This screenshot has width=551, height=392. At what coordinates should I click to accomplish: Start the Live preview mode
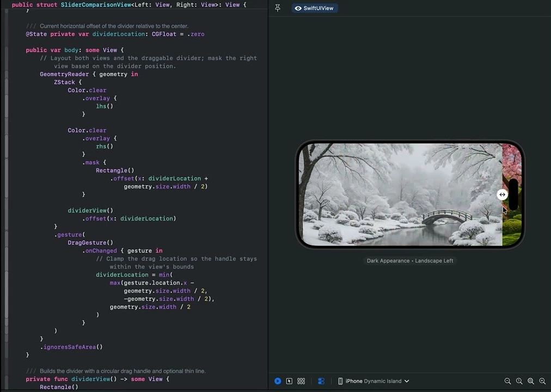pyautogui.click(x=278, y=381)
